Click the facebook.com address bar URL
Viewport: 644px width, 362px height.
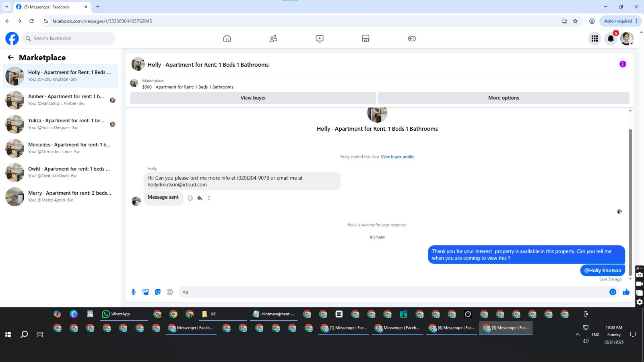click(102, 21)
